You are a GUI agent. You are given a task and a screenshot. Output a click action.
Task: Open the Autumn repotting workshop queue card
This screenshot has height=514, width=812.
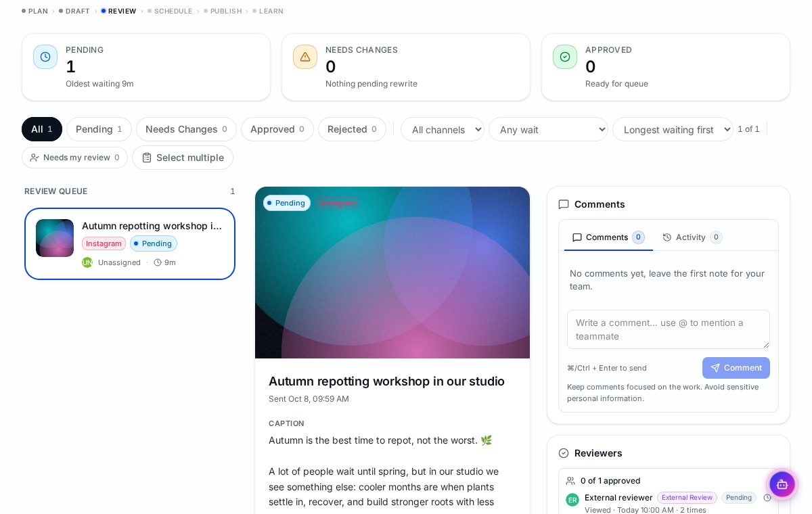130,243
